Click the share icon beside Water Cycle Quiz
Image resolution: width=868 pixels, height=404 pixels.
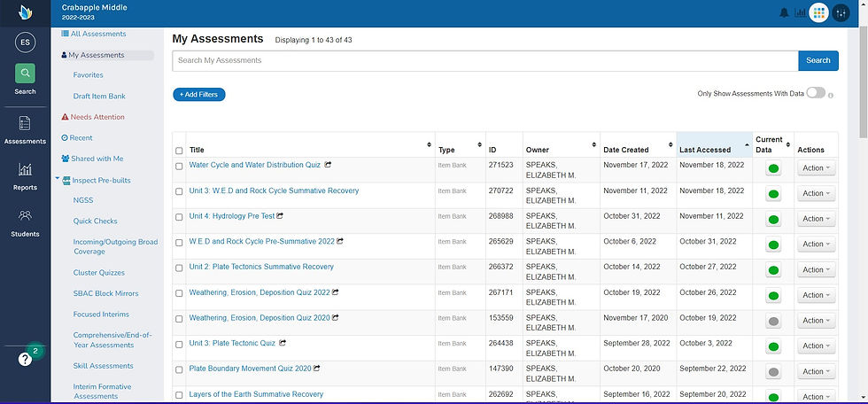(x=328, y=165)
